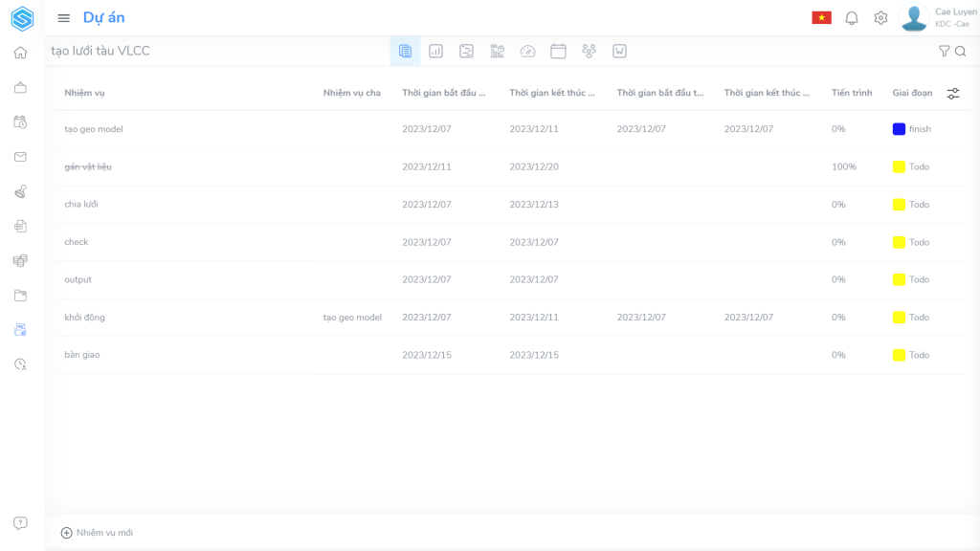
Task: Open Home from the sidebar
Action: 21,53
